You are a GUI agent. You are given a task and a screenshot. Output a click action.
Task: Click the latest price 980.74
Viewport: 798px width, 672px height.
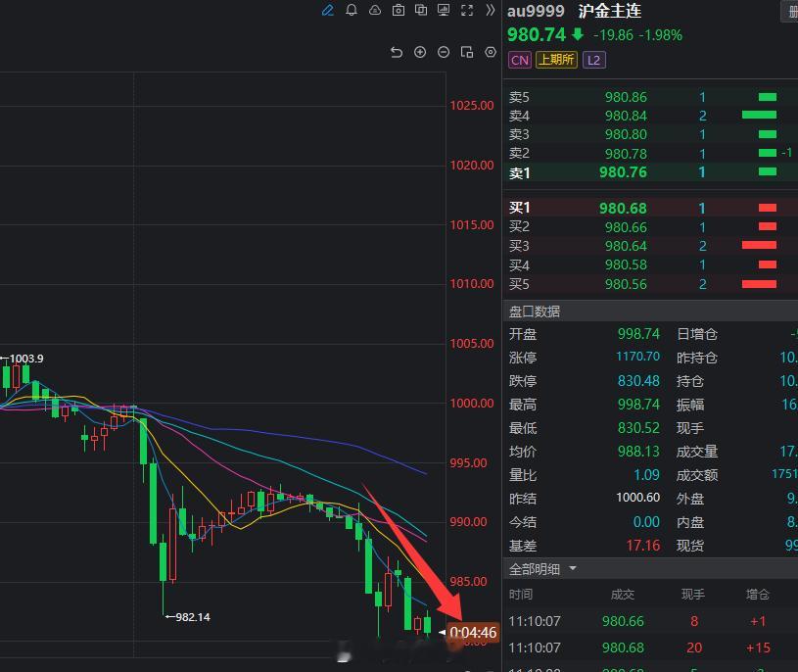[x=537, y=34]
